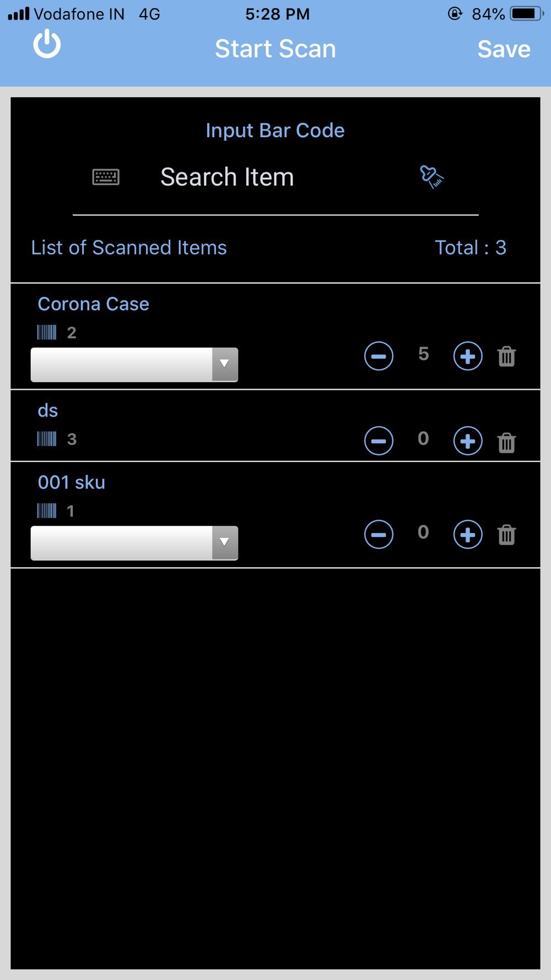Tap the power icon in header
Screen dimensions: 551x980
click(47, 44)
